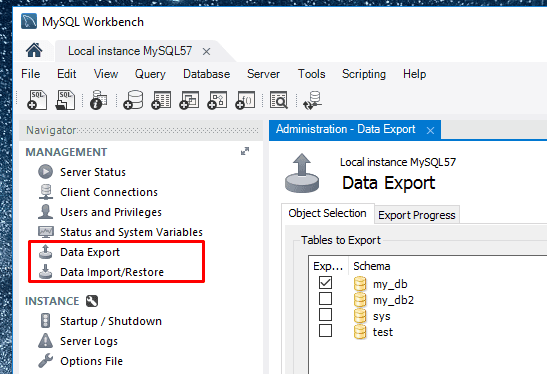Open the Help menu
This screenshot has width=547, height=374.
[x=414, y=74]
